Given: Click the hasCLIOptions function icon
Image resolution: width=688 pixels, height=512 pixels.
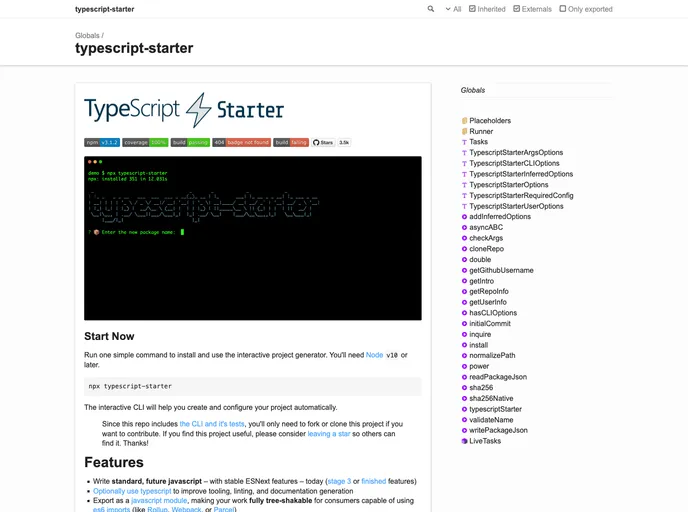Looking at the screenshot, I should (x=464, y=313).
